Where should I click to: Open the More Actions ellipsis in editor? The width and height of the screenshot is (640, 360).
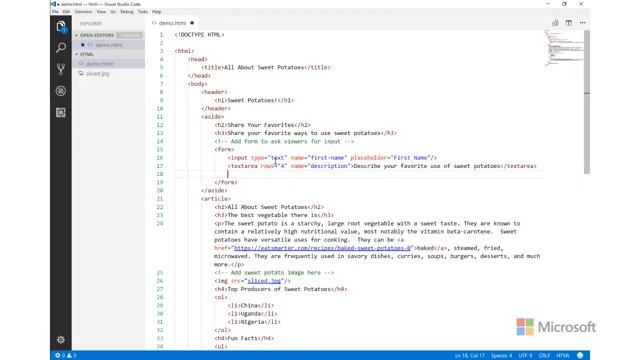(x=582, y=23)
